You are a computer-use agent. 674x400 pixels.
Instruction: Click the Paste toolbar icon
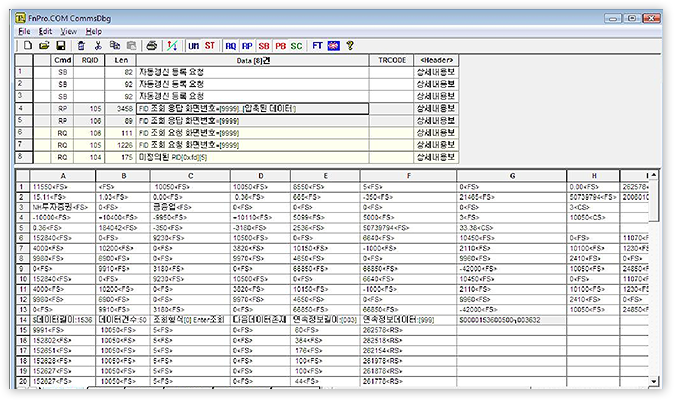tap(132, 46)
